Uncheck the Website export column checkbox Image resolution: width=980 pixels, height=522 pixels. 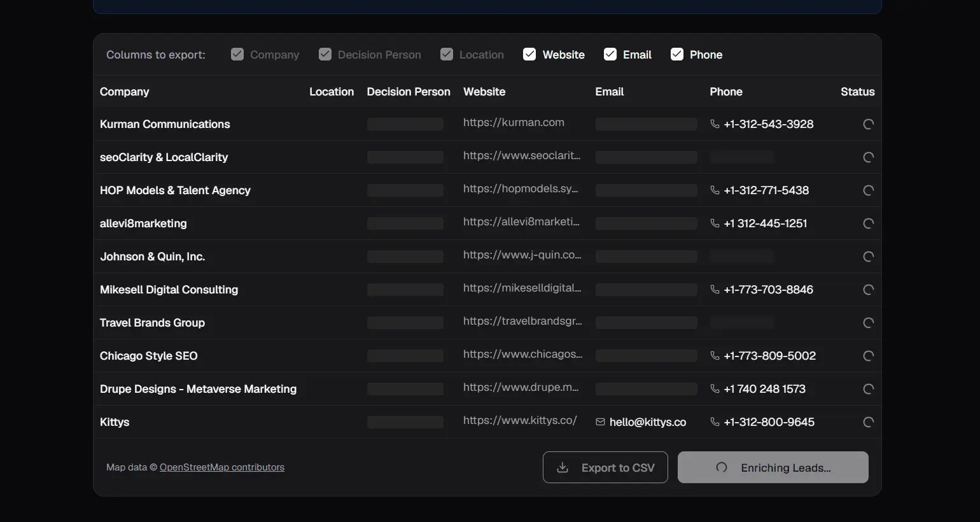pyautogui.click(x=529, y=54)
